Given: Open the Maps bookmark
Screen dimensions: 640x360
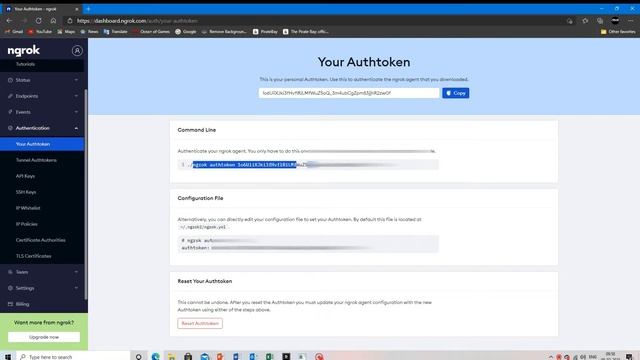Looking at the screenshot, I should pyautogui.click(x=66, y=31).
